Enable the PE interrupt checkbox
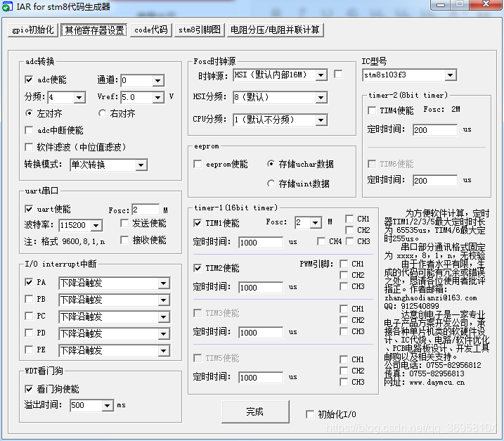504x441 pixels. point(29,350)
